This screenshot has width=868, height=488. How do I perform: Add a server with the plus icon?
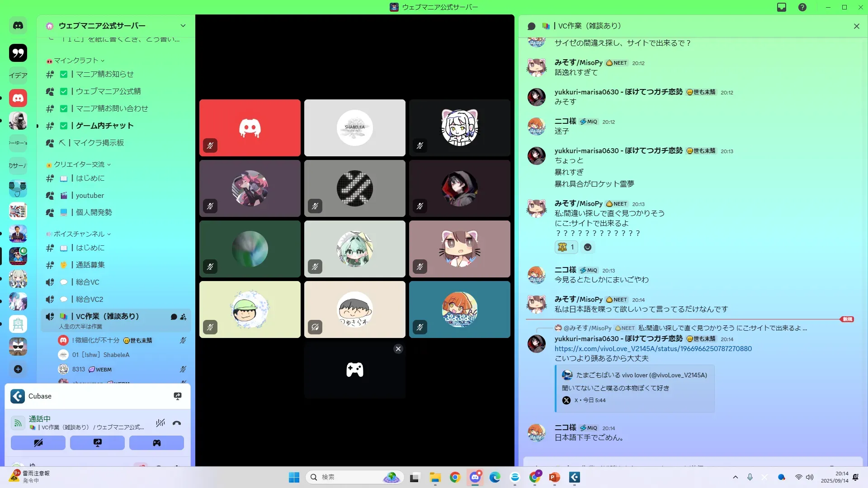pos(18,369)
